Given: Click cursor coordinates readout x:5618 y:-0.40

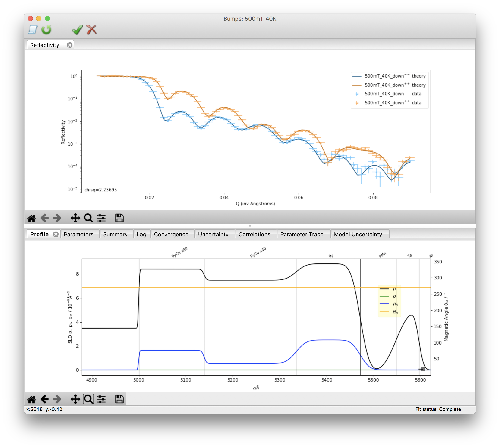Looking at the screenshot, I should pos(44,409).
